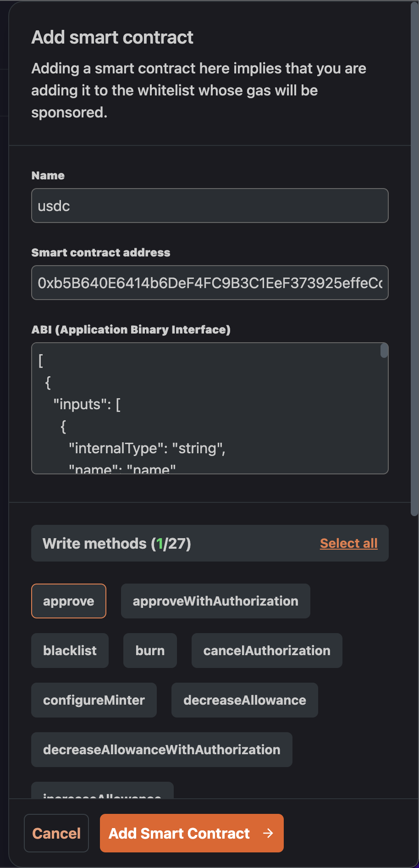Click the Name field containing "usdc"
This screenshot has width=419, height=868.
(209, 206)
